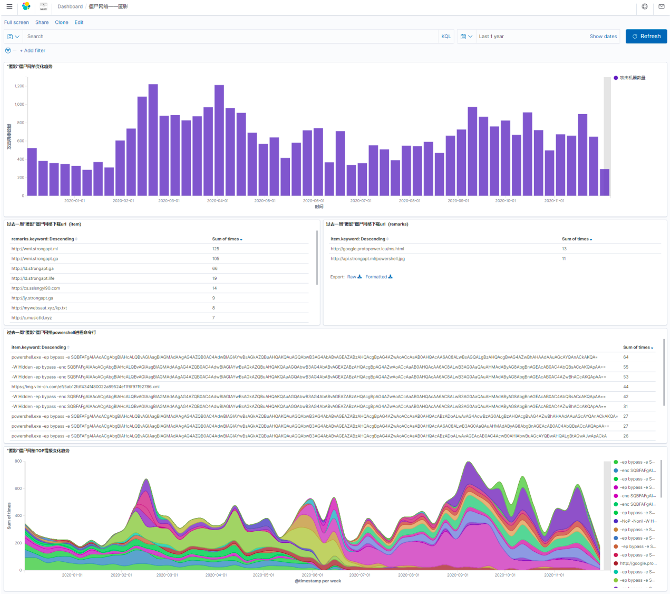The image size is (670, 595).
Task: Open the newsfeed icon at top right
Action: pyautogui.click(x=661, y=6)
